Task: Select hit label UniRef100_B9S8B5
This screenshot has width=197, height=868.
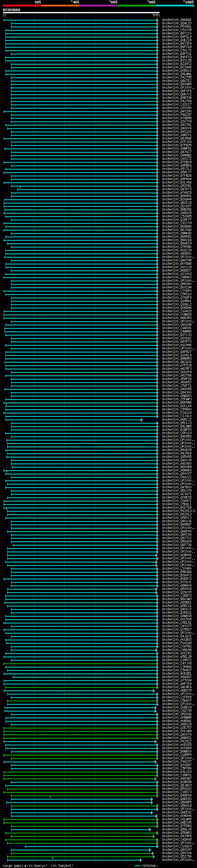Action: [x=176, y=84]
